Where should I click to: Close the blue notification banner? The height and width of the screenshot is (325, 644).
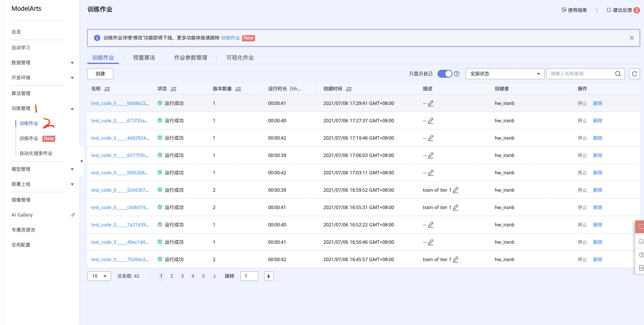(x=632, y=38)
